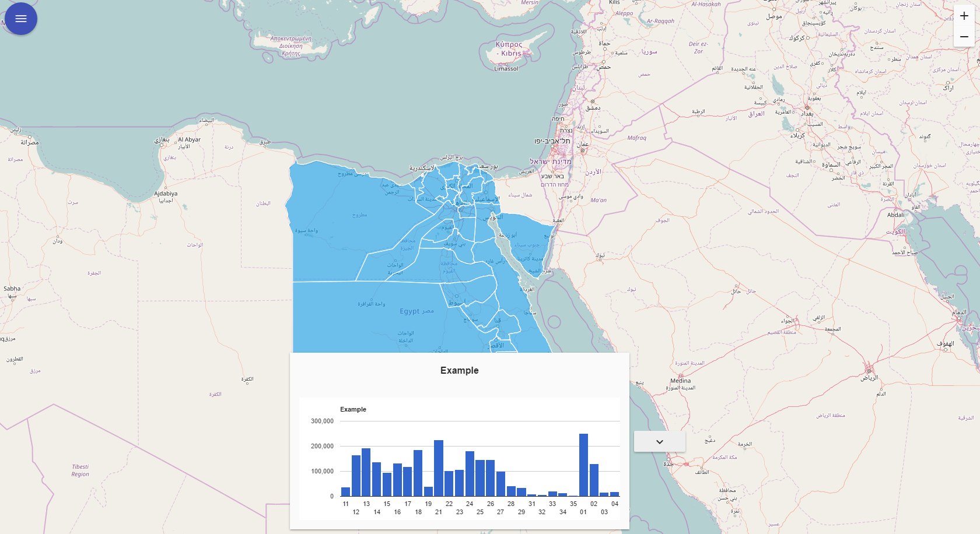
Task: Click the Medina city label
Action: [680, 381]
